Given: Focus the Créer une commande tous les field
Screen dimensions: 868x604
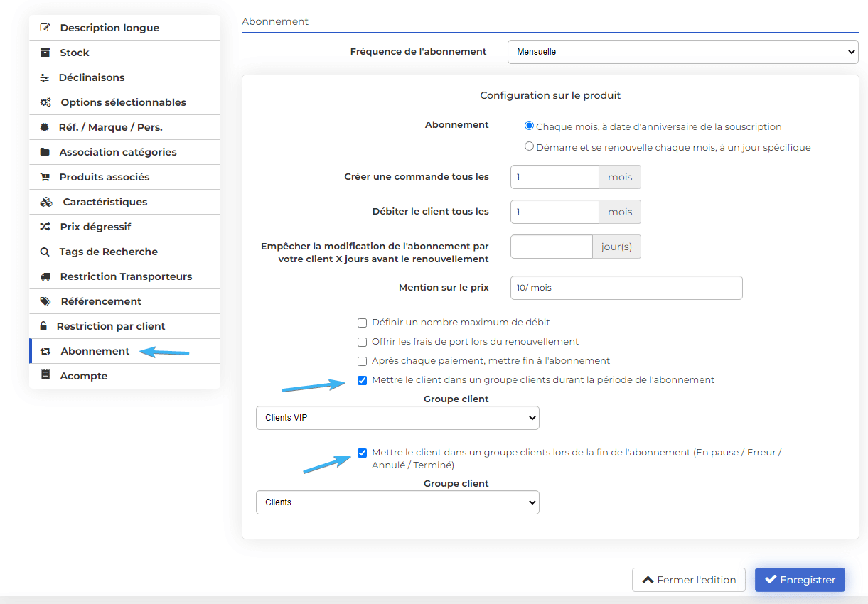Looking at the screenshot, I should [x=554, y=177].
